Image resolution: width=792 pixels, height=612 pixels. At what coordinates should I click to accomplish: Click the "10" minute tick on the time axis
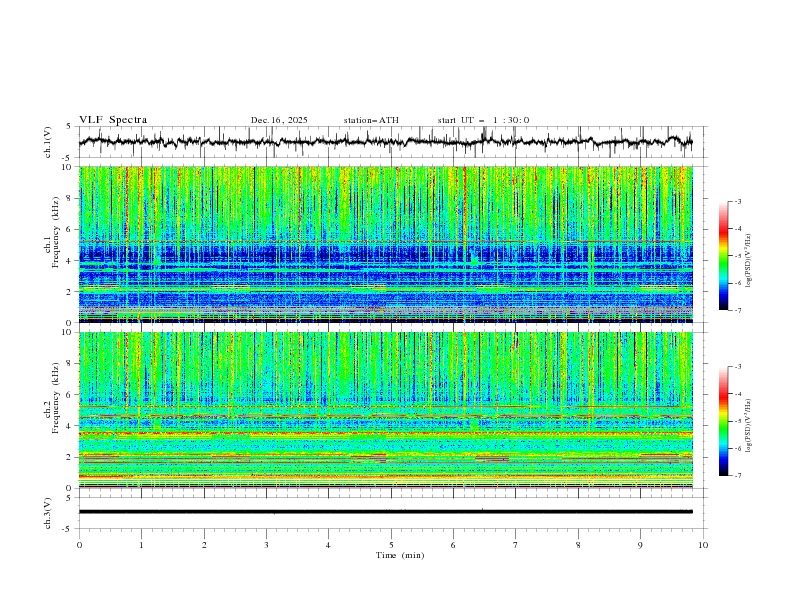click(703, 545)
